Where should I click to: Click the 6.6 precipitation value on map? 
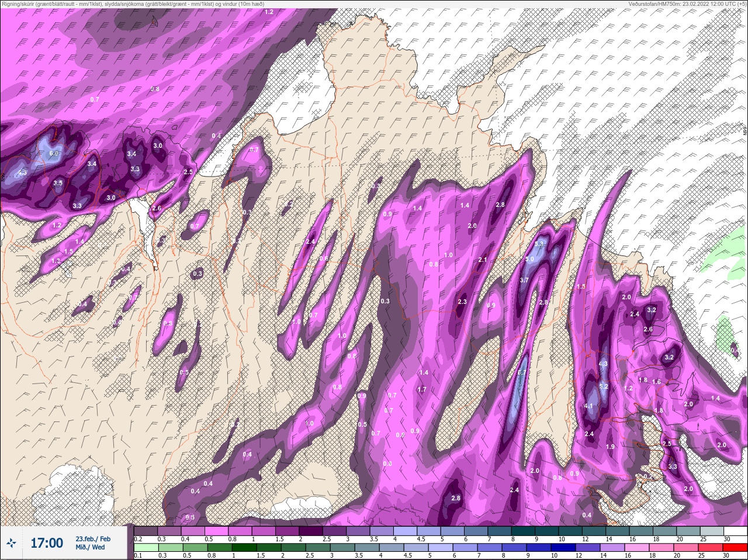[x=54, y=154]
